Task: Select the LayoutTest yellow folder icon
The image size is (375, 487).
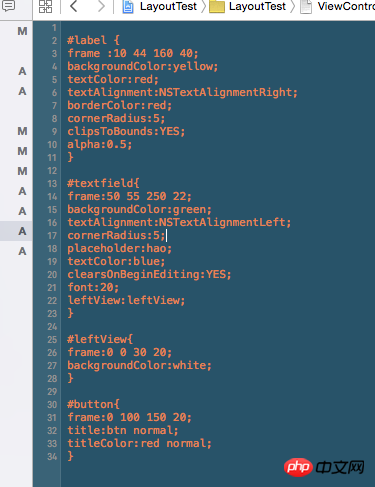Action: click(x=217, y=6)
